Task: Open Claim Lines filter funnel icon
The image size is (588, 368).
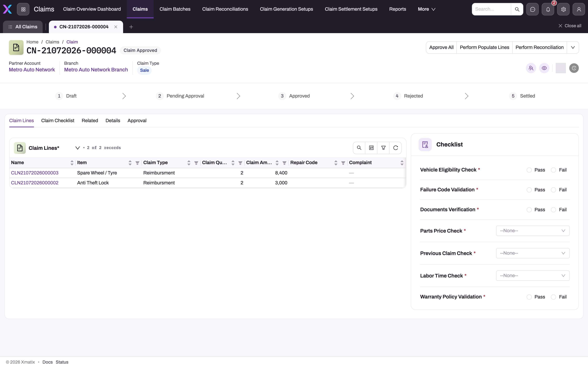Action: 383,148
